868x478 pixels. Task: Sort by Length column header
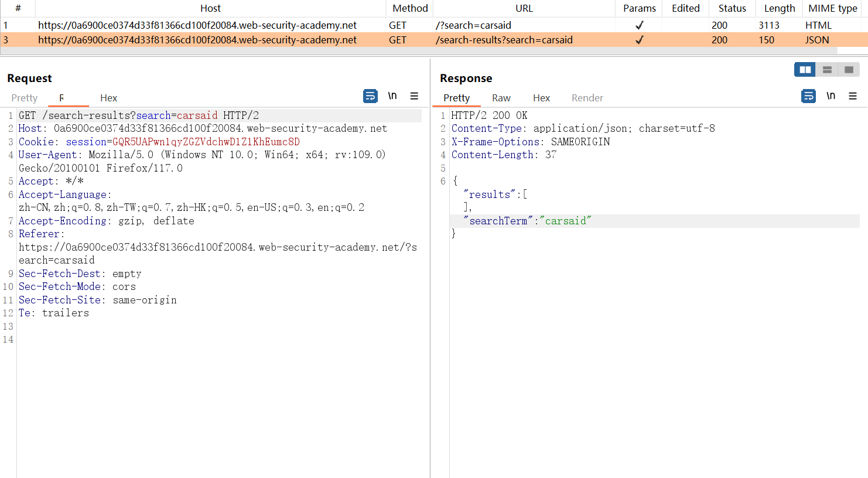coord(779,8)
